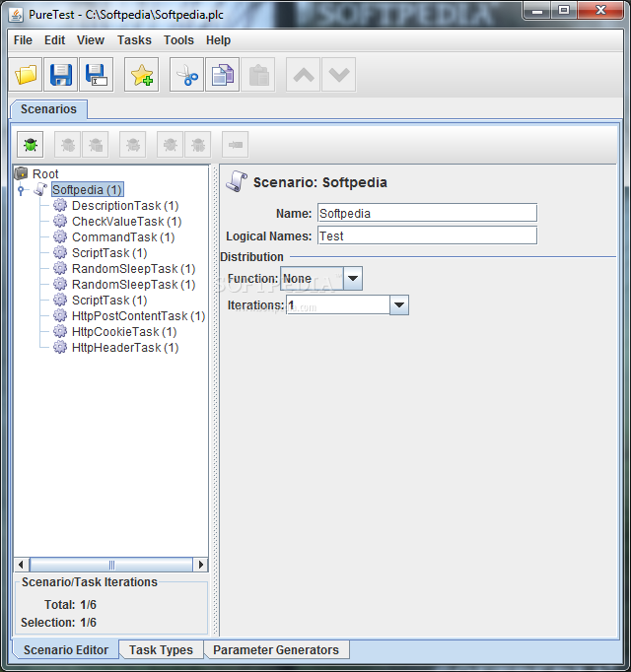Screen dimensions: 631x672
Task: Copy selection with the copy icon
Action: point(222,75)
